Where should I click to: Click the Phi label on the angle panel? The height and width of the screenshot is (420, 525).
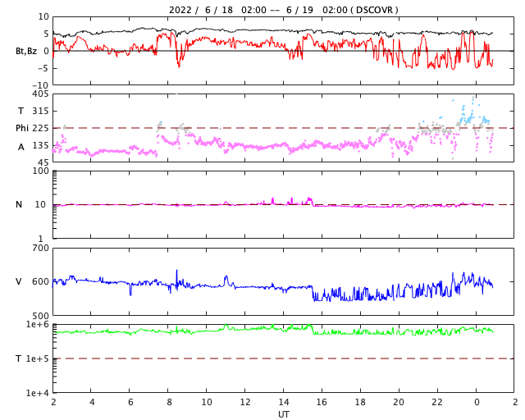coord(22,128)
